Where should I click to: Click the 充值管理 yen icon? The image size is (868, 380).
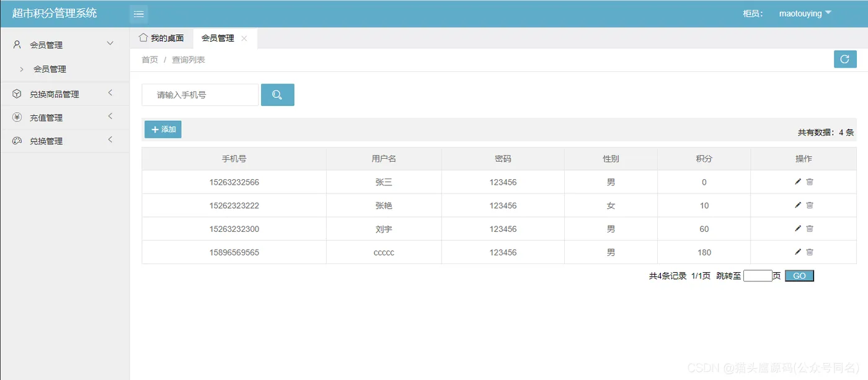17,117
